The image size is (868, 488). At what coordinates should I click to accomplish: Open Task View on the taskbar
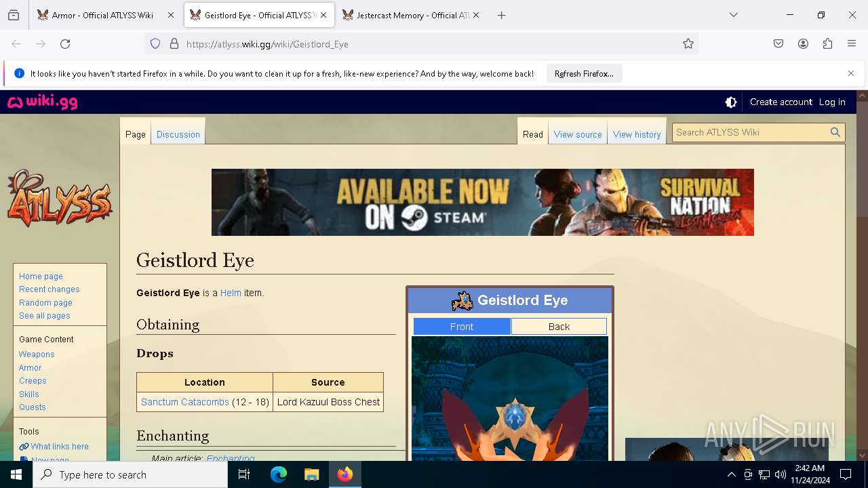(244, 474)
